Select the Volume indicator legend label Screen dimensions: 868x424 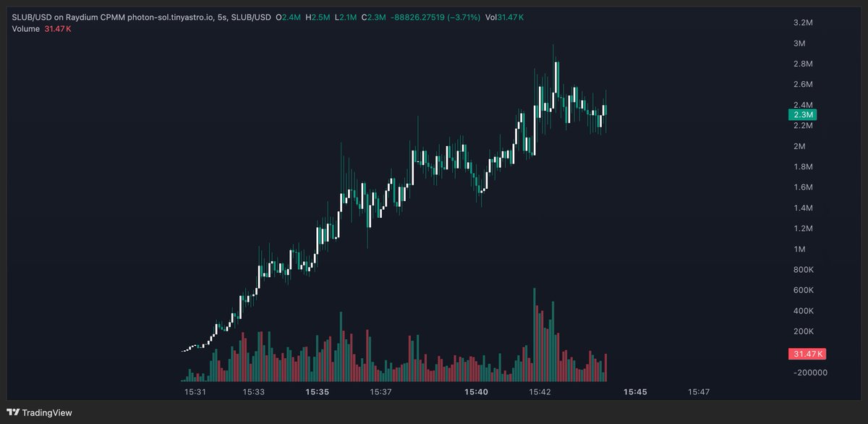27,29
